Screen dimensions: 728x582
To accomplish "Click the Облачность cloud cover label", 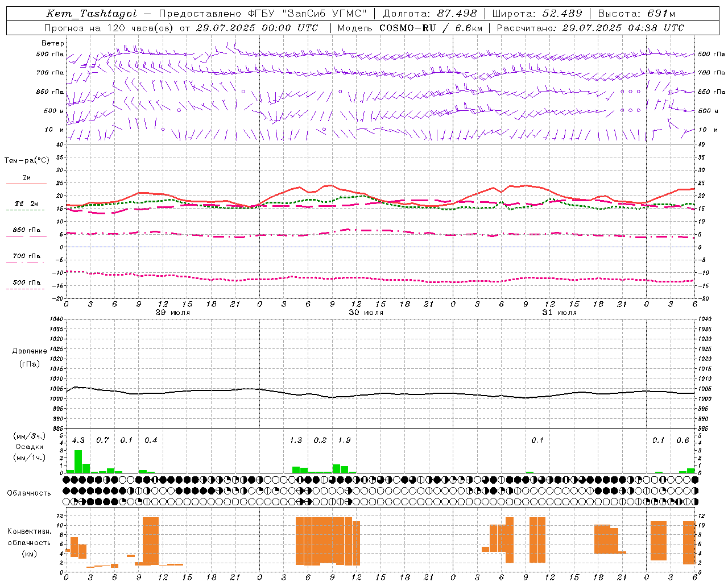I will click(x=29, y=493).
